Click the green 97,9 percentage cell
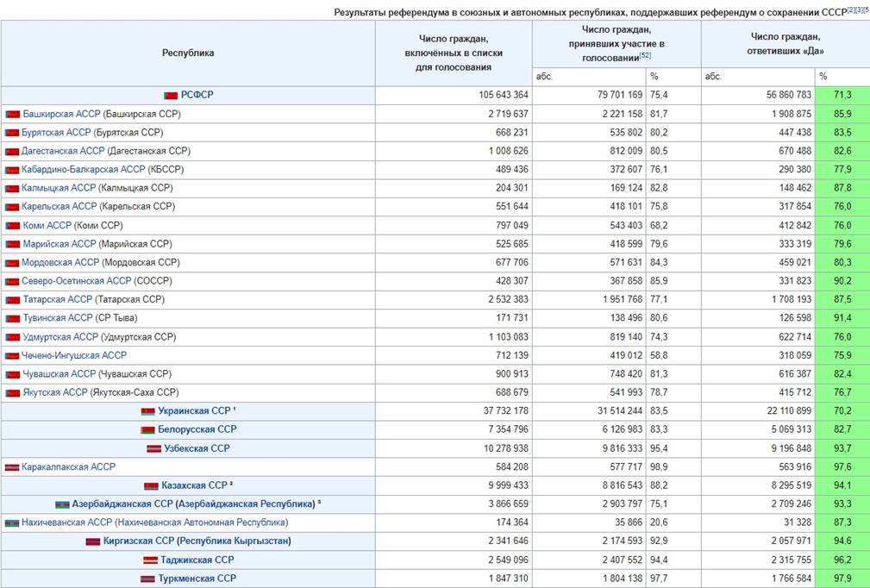Viewport: 870px width, 588px height. 842,579
